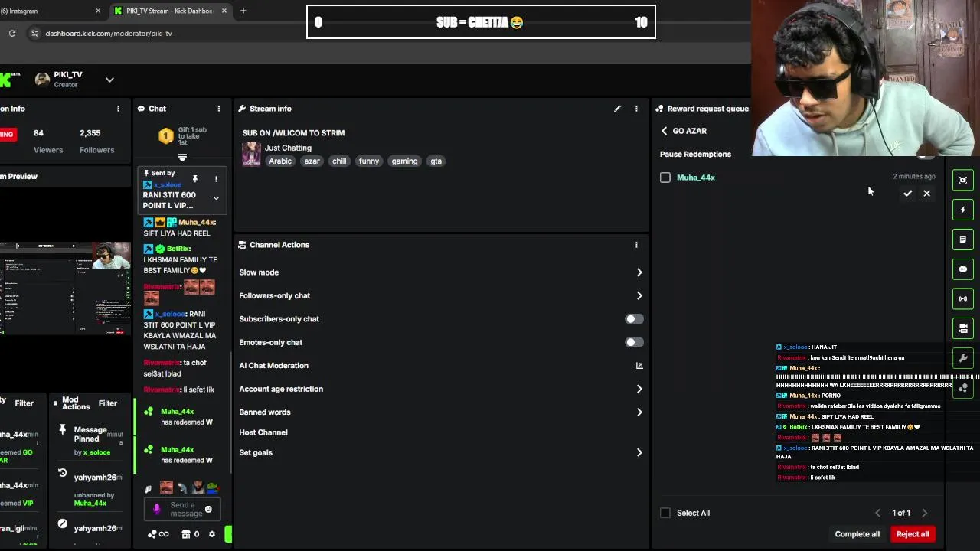
Task: Click x_solooe in Message Pinned entry
Action: tap(96, 452)
